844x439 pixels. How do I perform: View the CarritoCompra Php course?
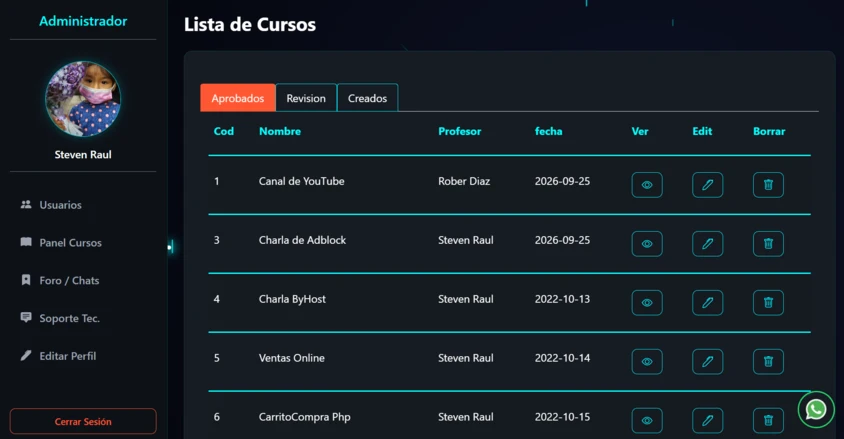(647, 421)
